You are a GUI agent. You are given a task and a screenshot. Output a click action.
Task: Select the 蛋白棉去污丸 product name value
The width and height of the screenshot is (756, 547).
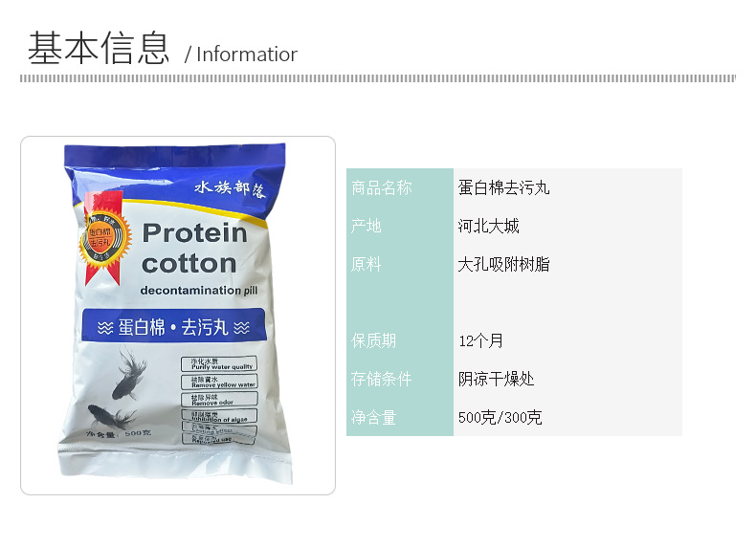503,187
